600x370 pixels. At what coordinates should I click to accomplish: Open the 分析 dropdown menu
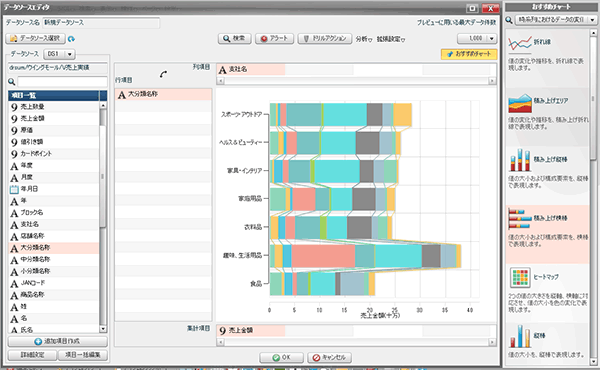[x=364, y=39]
